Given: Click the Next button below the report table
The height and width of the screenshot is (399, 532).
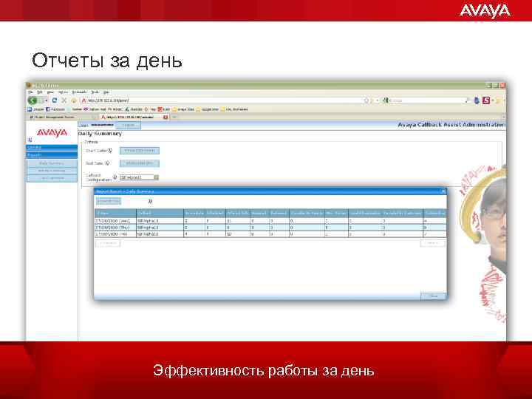Looking at the screenshot, I should (432, 243).
